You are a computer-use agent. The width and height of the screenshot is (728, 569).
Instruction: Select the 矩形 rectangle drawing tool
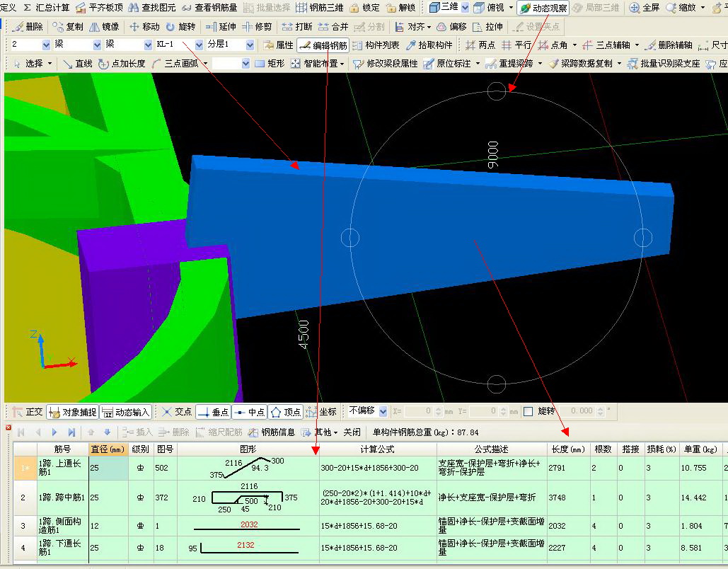(x=270, y=63)
